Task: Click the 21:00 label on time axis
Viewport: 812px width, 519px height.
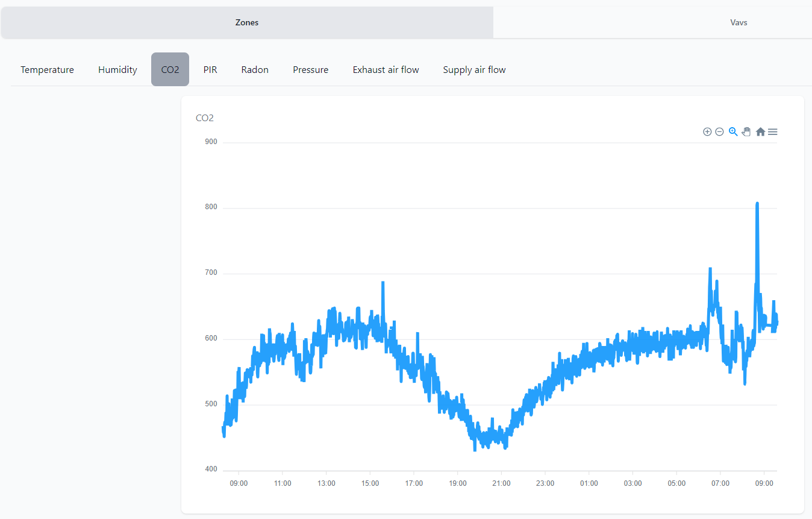Action: [x=501, y=483]
